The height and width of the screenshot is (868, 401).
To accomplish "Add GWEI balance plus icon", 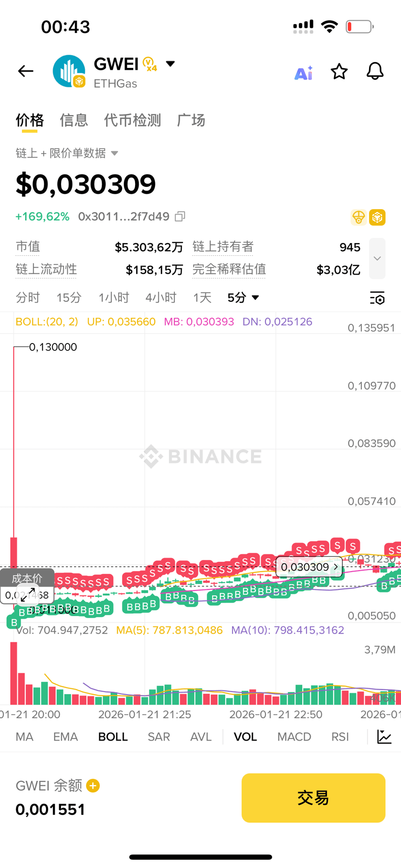I will click(x=93, y=786).
